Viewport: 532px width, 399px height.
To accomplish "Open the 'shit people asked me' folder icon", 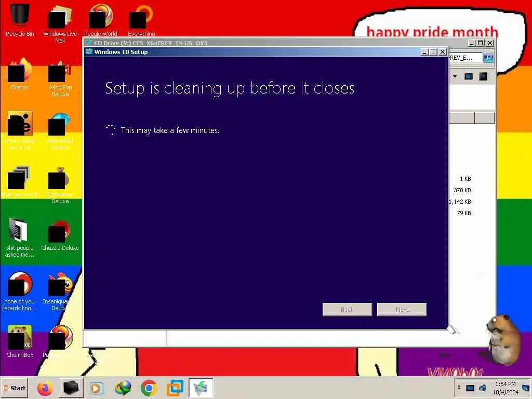I will (x=20, y=238).
